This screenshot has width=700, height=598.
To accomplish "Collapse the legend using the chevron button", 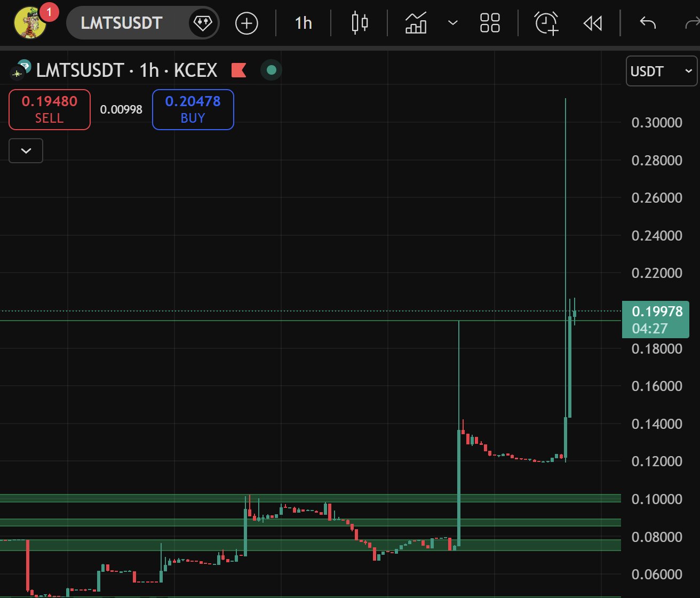I will click(x=26, y=151).
